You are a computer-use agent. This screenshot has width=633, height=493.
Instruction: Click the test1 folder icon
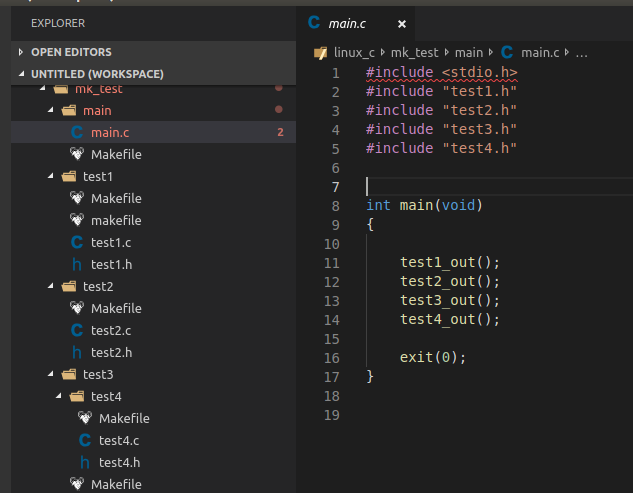(69, 176)
